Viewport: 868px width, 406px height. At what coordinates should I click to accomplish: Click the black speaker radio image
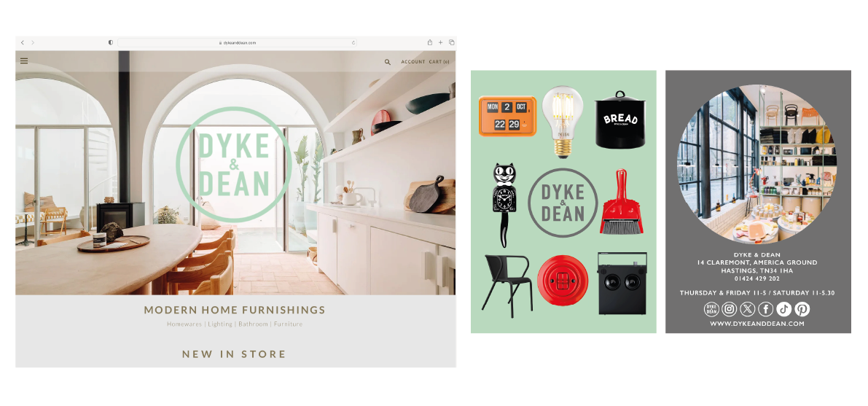(x=622, y=283)
